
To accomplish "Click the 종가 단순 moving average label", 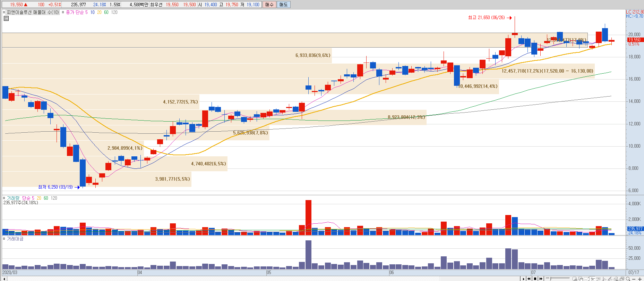I will tap(75, 12).
